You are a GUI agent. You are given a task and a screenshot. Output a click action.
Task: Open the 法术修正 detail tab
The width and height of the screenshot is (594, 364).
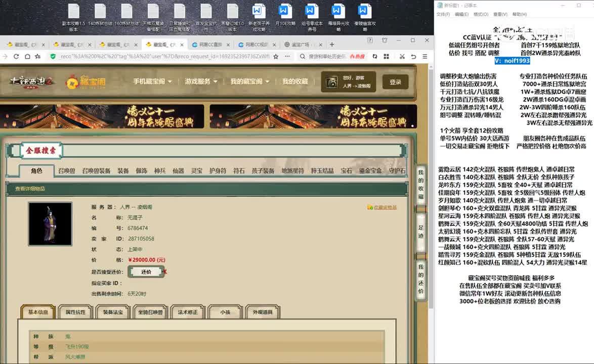[188, 312]
